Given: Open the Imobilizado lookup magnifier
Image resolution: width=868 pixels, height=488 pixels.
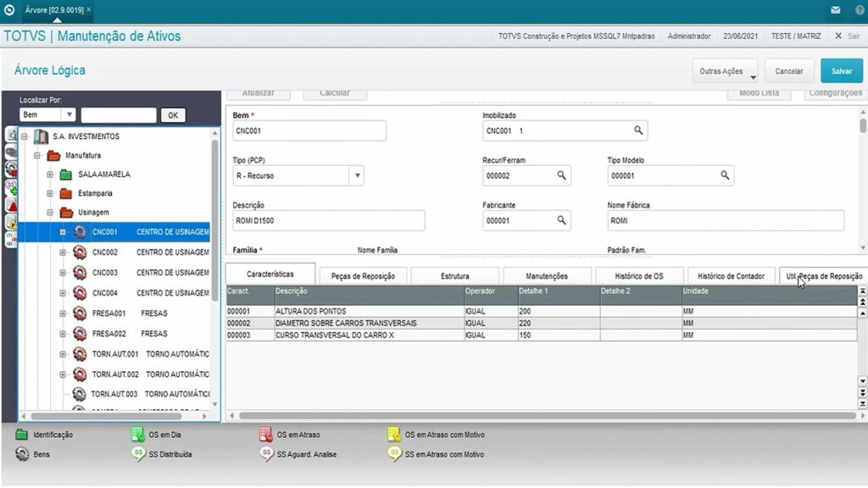Looking at the screenshot, I should click(x=638, y=130).
